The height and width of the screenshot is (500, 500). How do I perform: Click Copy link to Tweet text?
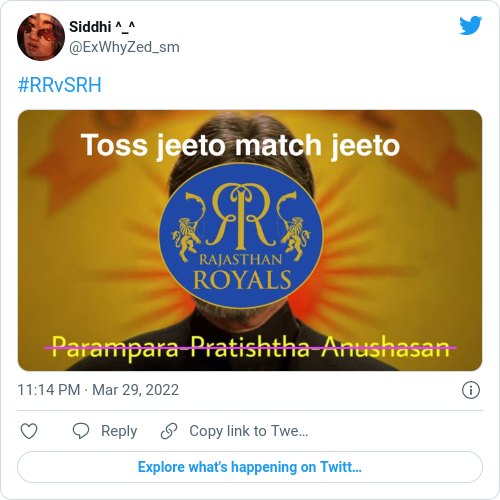(249, 431)
